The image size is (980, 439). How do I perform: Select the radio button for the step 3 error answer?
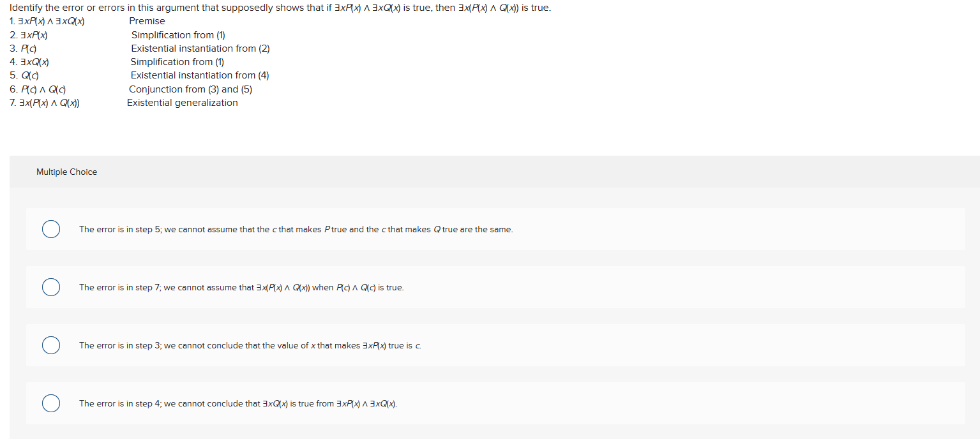point(51,345)
